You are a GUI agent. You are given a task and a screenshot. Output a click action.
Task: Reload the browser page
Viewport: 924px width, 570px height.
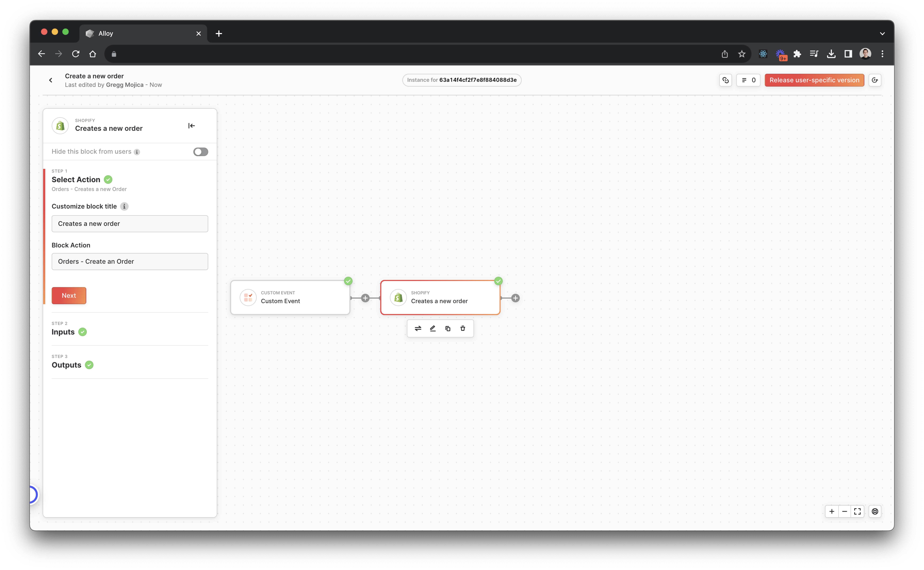76,54
